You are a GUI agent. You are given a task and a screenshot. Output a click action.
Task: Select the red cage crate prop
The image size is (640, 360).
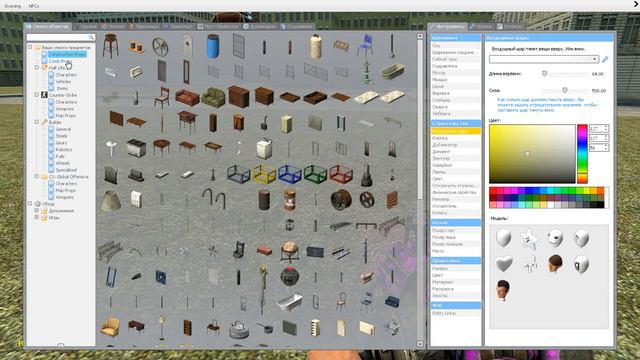coord(341,174)
